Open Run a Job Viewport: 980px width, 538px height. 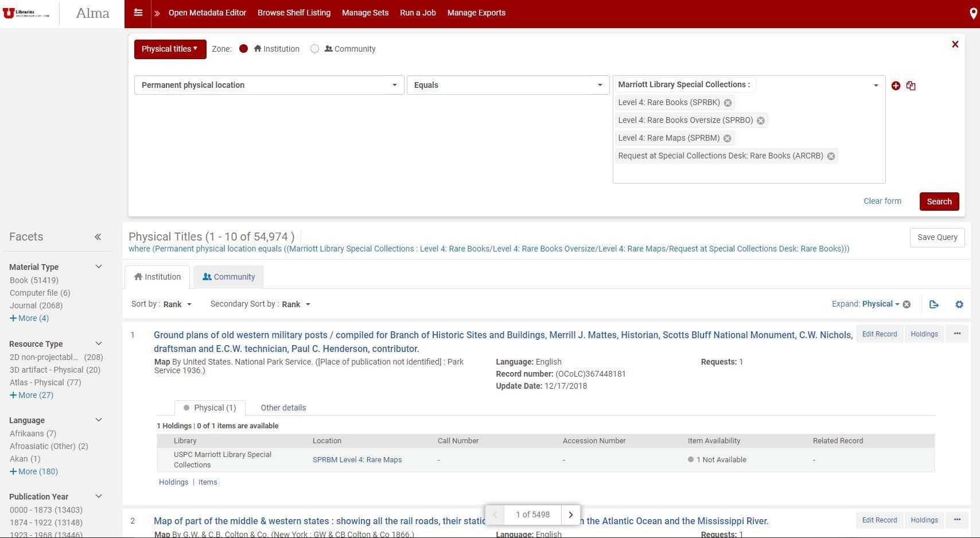[418, 13]
